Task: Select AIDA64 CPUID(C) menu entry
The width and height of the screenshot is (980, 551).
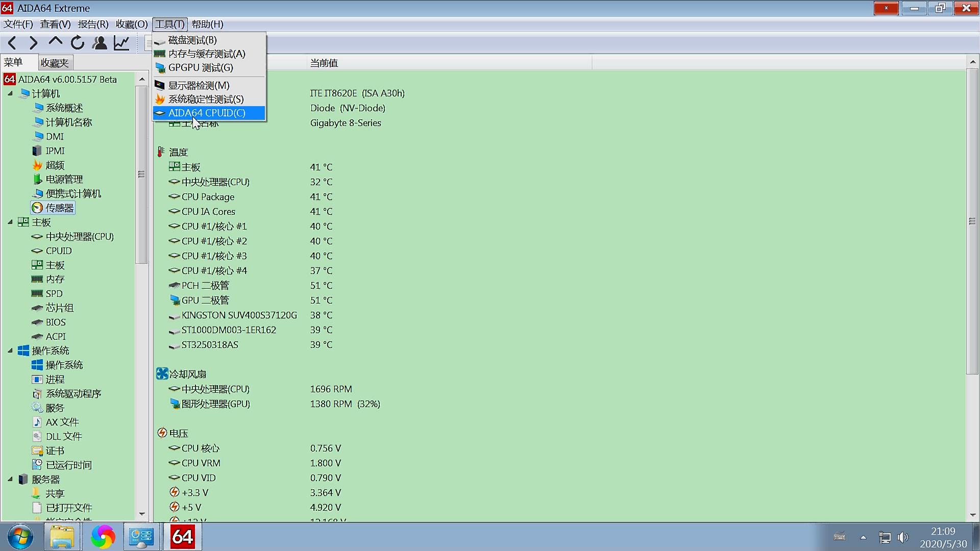Action: (x=207, y=113)
